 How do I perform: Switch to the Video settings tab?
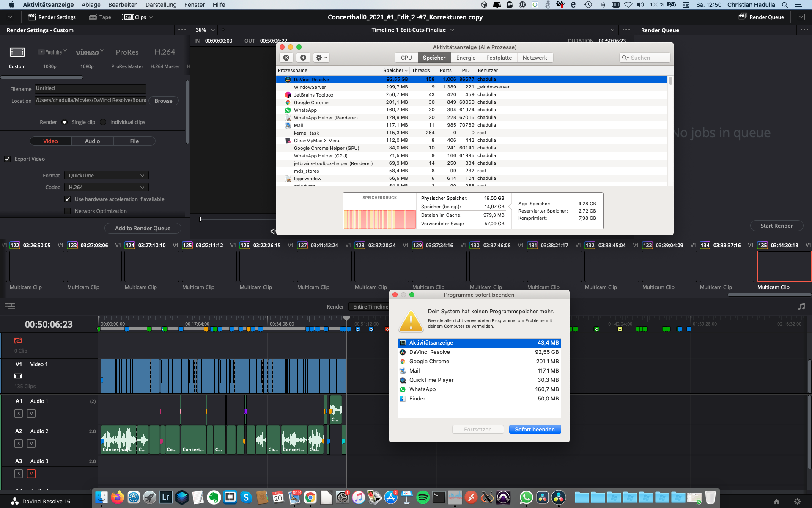(50, 141)
